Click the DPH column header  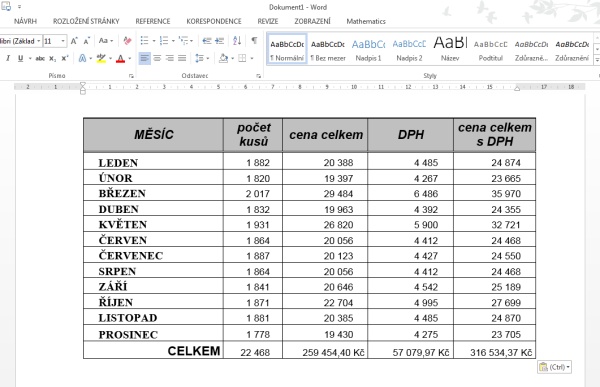tap(411, 135)
